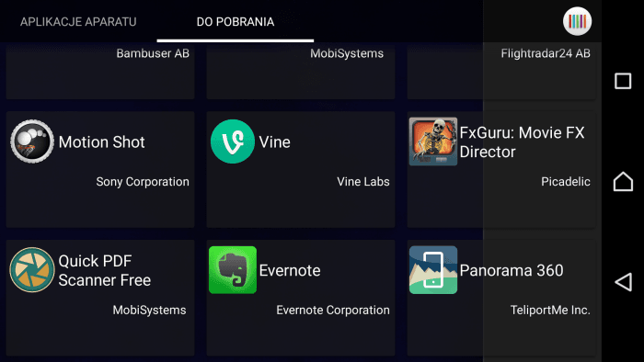Open the Evernote elephant icon
This screenshot has height=362, width=644.
233,270
